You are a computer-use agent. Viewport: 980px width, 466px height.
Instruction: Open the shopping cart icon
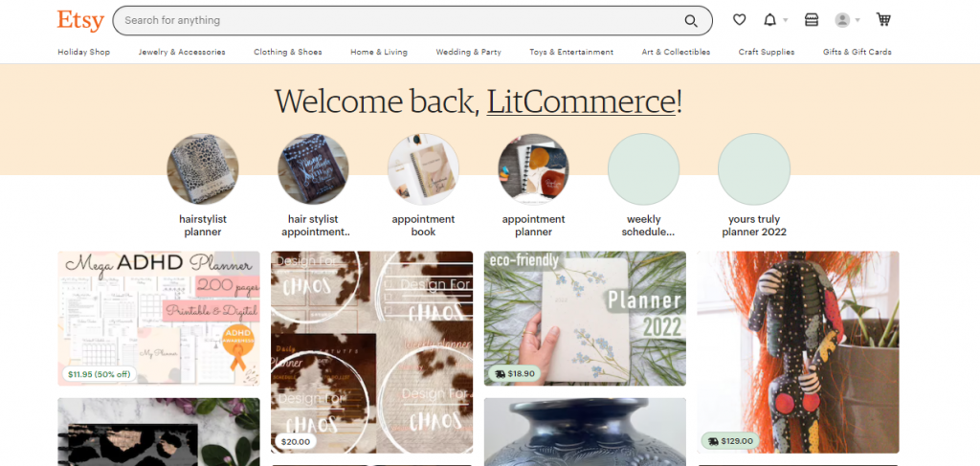click(x=883, y=20)
